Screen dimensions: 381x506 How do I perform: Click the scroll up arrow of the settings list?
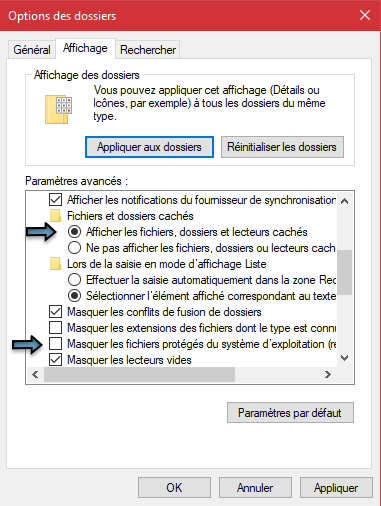click(x=345, y=201)
